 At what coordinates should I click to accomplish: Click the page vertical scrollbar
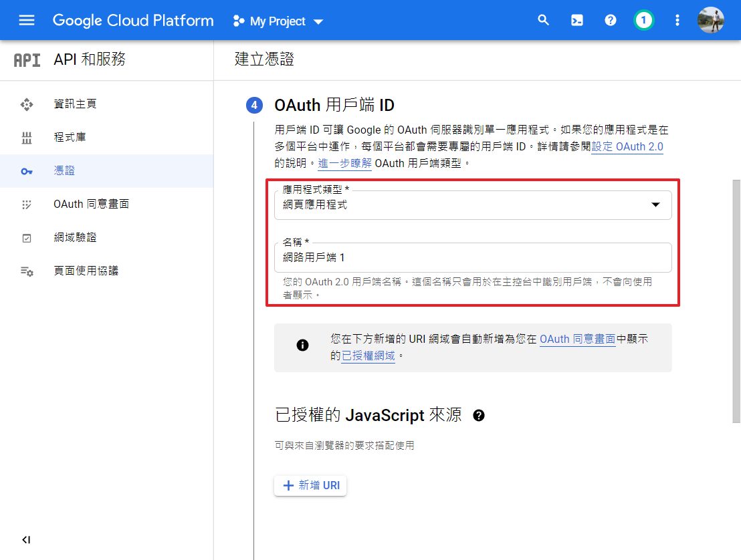click(736, 301)
